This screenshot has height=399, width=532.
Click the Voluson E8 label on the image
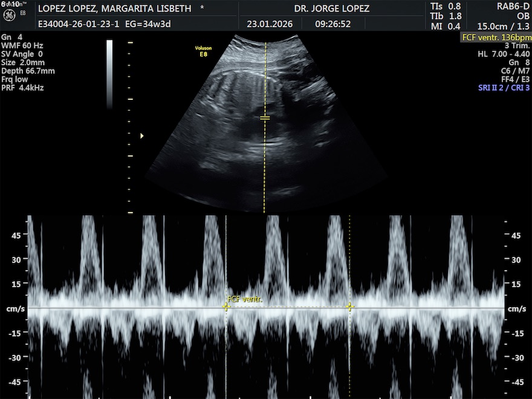pyautogui.click(x=203, y=51)
